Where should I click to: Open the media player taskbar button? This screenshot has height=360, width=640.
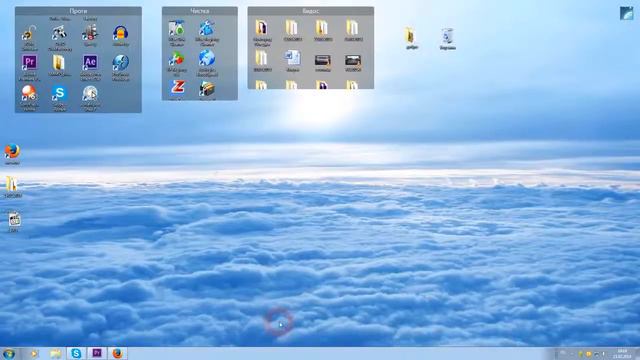coord(34,353)
